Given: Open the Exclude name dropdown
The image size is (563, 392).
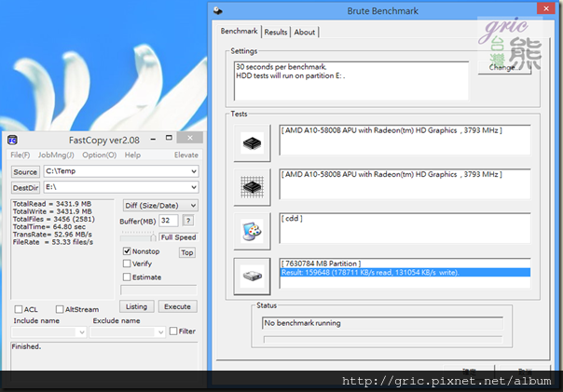Looking at the screenshot, I should point(161,332).
